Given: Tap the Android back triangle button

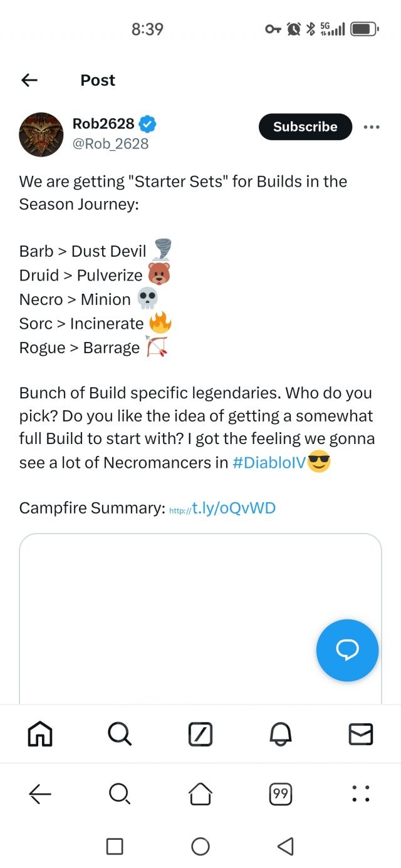Looking at the screenshot, I should [285, 847].
